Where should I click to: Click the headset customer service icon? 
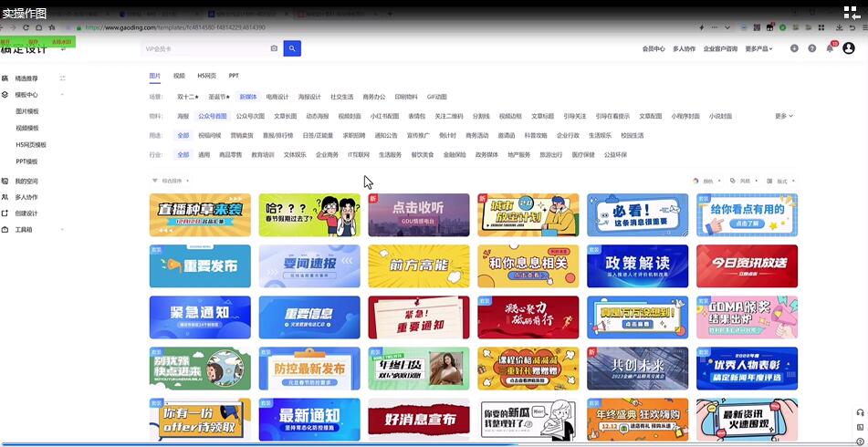coord(860,412)
